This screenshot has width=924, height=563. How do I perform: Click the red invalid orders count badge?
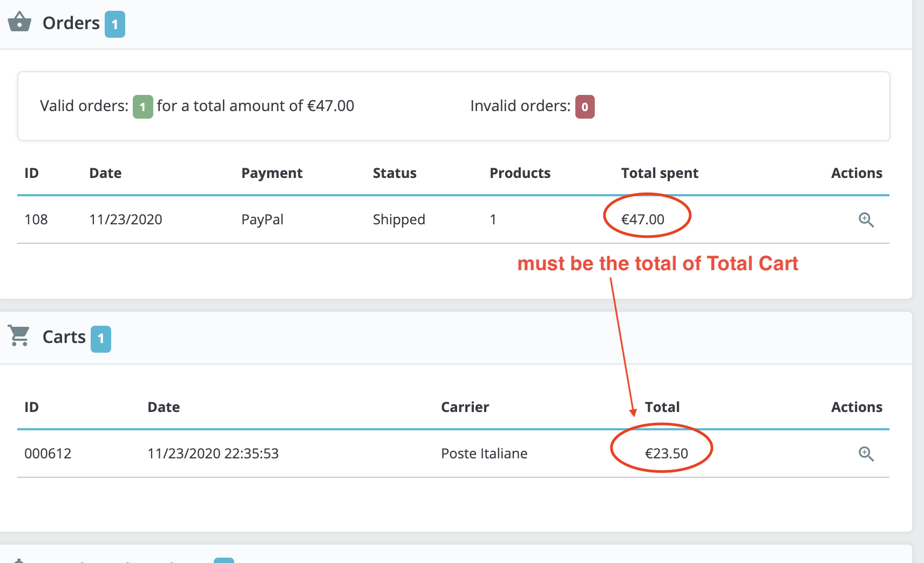click(x=585, y=107)
